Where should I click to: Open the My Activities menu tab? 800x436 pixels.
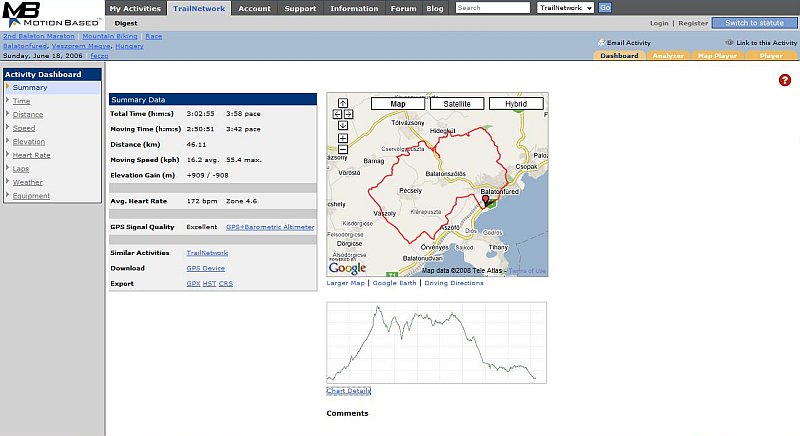coord(135,8)
